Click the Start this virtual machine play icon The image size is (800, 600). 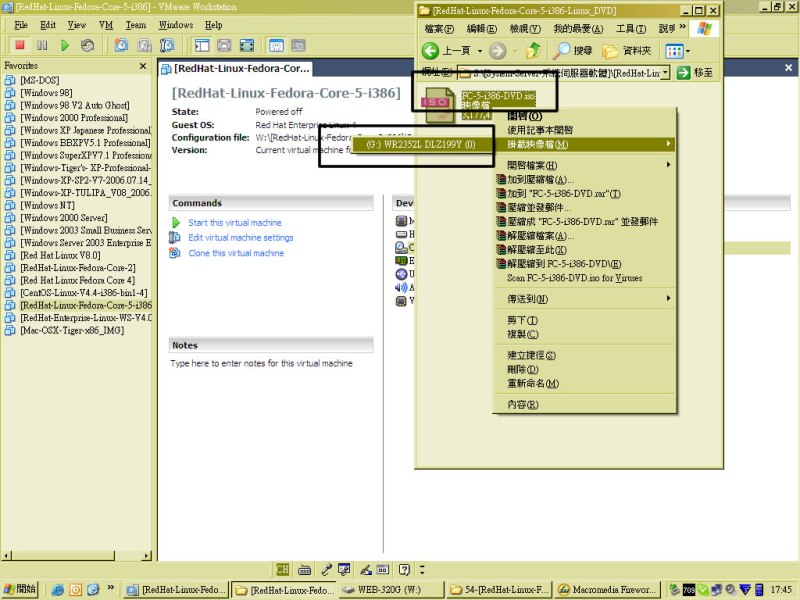176,222
